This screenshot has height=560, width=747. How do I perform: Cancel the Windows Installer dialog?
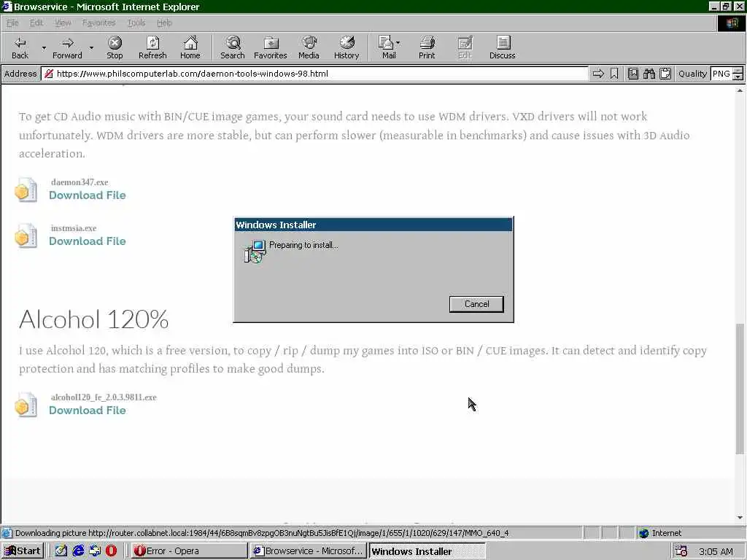coord(476,304)
